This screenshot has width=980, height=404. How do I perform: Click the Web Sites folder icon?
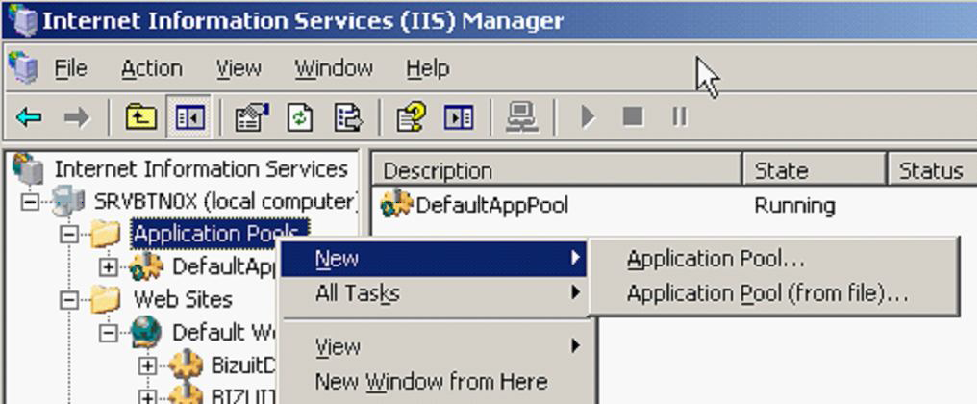click(x=106, y=299)
